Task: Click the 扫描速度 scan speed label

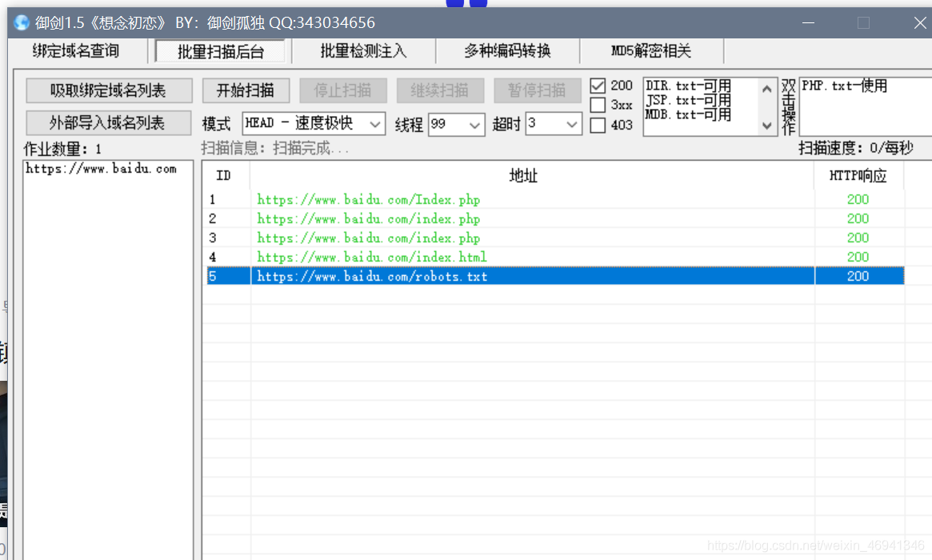Action: [855, 148]
